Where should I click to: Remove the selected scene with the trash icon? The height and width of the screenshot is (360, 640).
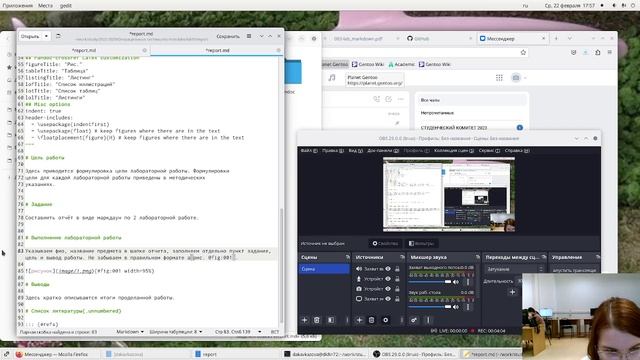317,320
